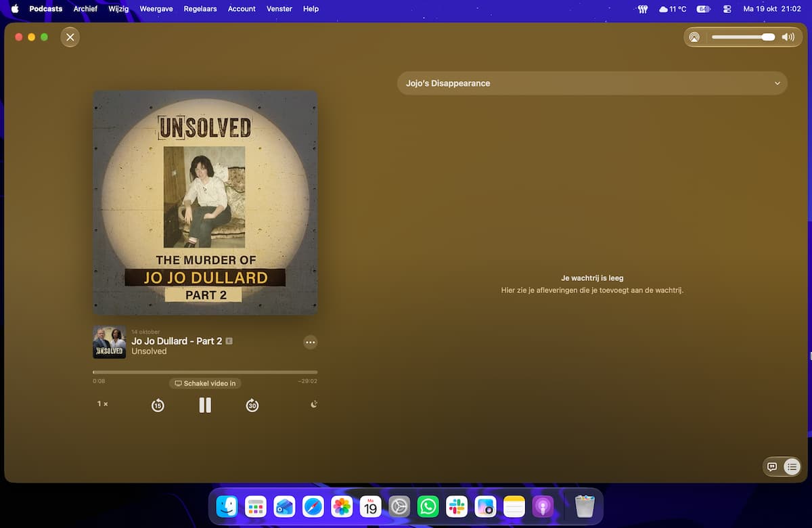Open the Venster menu
The height and width of the screenshot is (528, 812).
(x=279, y=9)
